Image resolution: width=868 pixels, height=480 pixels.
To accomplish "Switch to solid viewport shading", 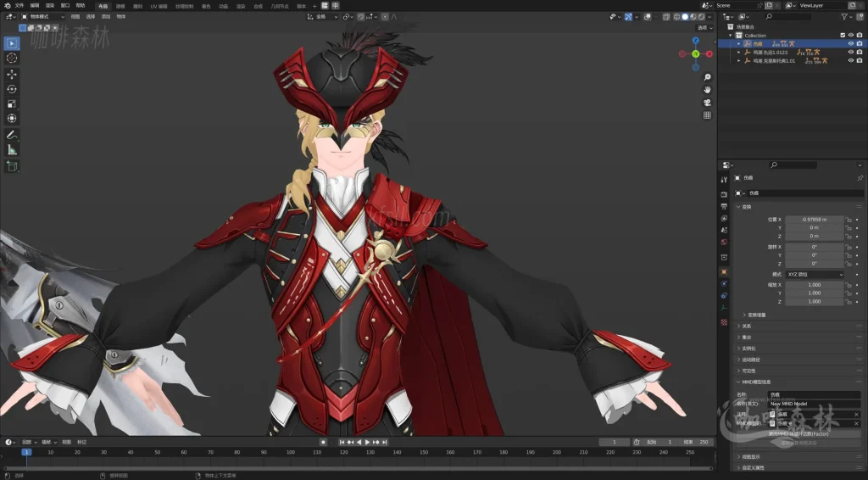I will point(685,17).
